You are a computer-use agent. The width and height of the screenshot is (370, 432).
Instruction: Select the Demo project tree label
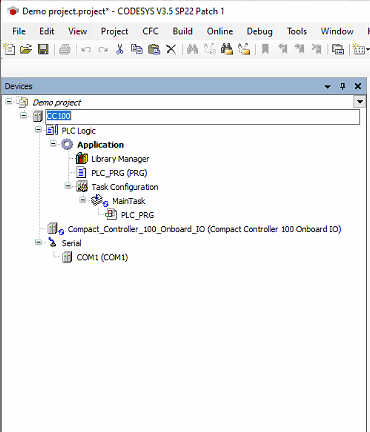(57, 103)
